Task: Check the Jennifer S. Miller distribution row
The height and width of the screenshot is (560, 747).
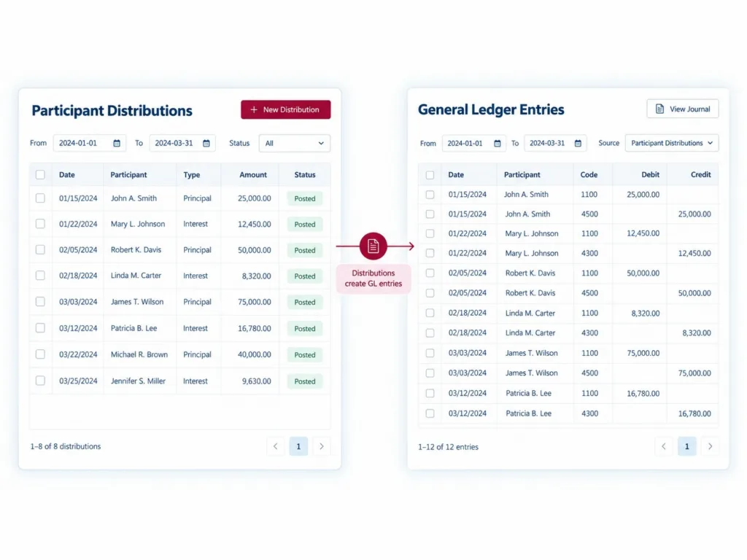Action: tap(41, 381)
